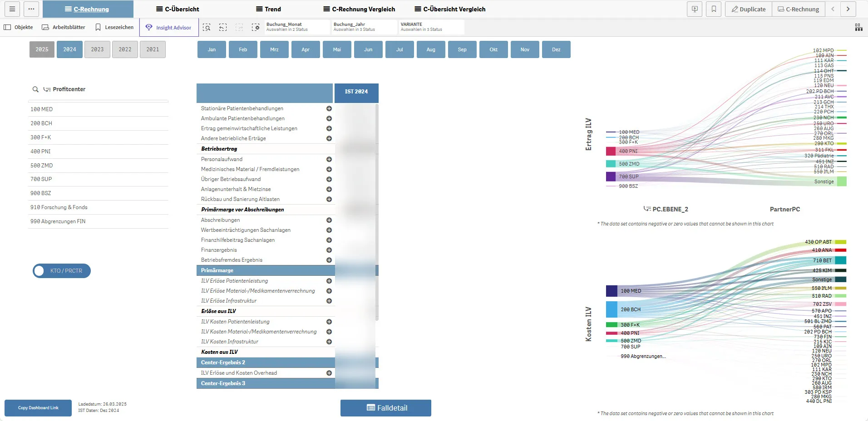
Task: Select month Mrz button
Action: 274,49
